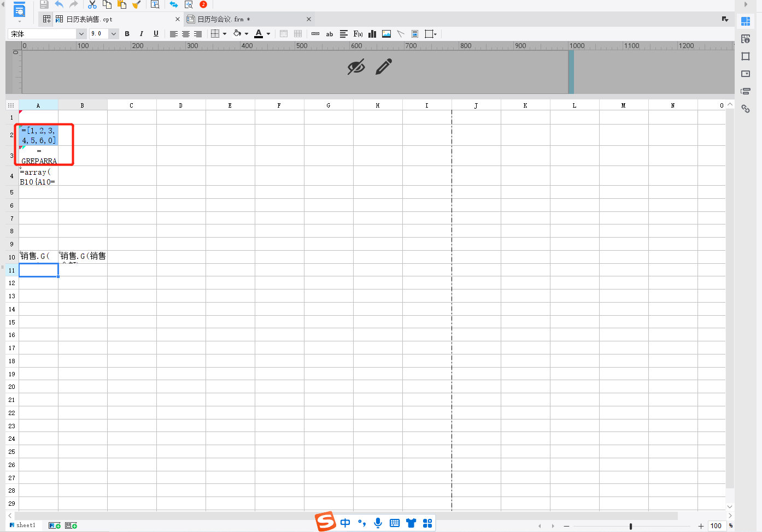
Task: Zoom in with the plus button
Action: 701,526
